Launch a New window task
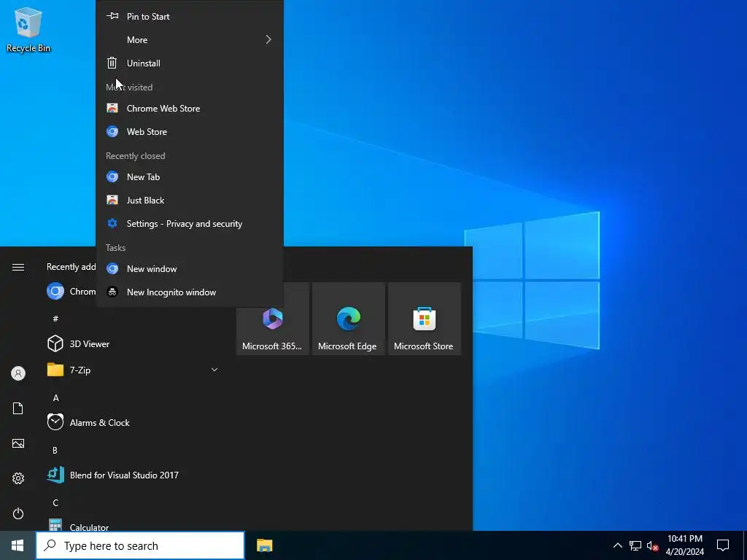The width and height of the screenshot is (747, 560). pyautogui.click(x=190, y=268)
